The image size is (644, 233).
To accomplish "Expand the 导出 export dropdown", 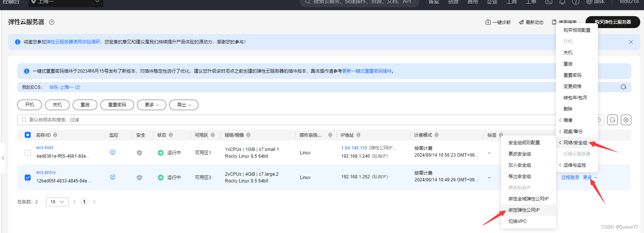I will coord(184,105).
